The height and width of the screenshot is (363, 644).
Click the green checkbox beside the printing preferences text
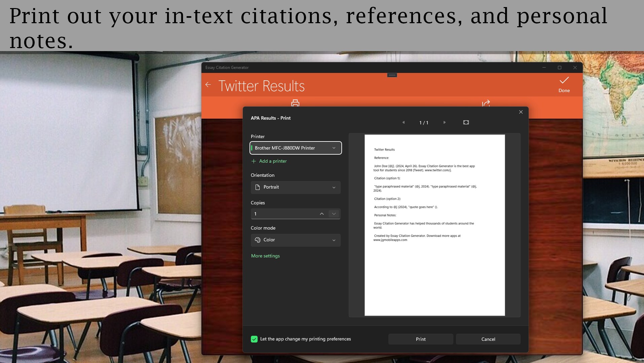(x=254, y=339)
